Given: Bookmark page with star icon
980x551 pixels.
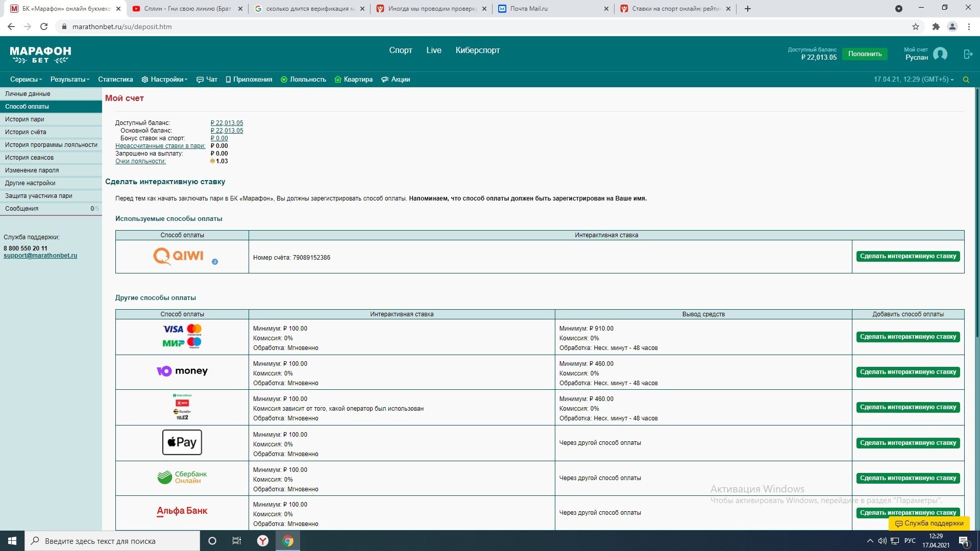Looking at the screenshot, I should [915, 27].
